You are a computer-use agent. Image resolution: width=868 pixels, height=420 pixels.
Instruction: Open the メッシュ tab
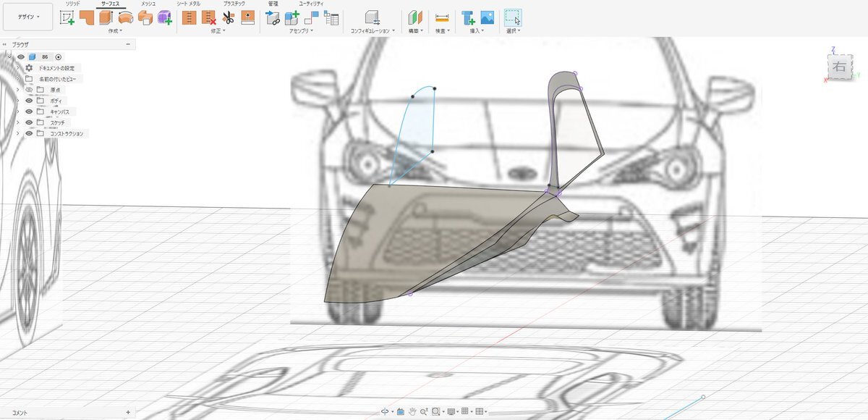[148, 4]
